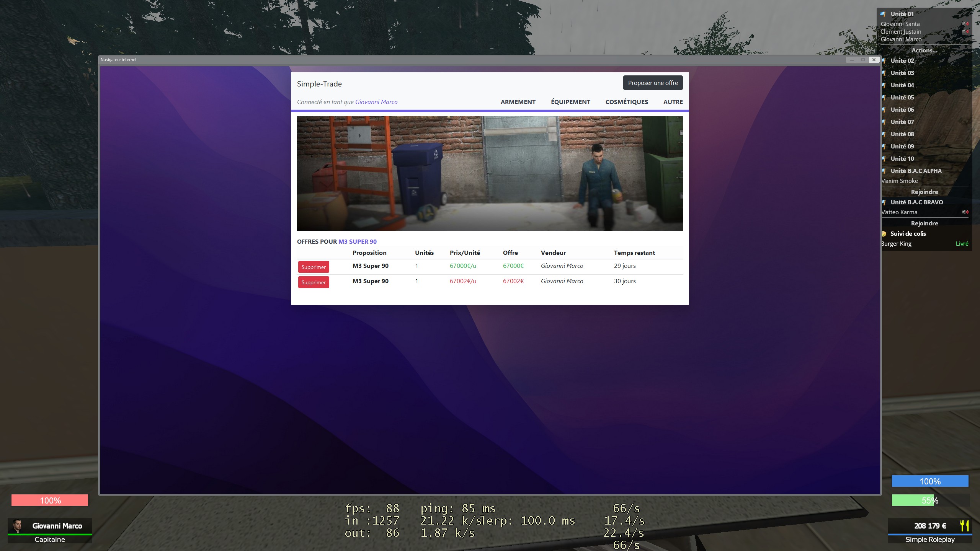Delete the 67000€ M3 Super 90 offer
This screenshot has width=980, height=551.
coord(314,267)
